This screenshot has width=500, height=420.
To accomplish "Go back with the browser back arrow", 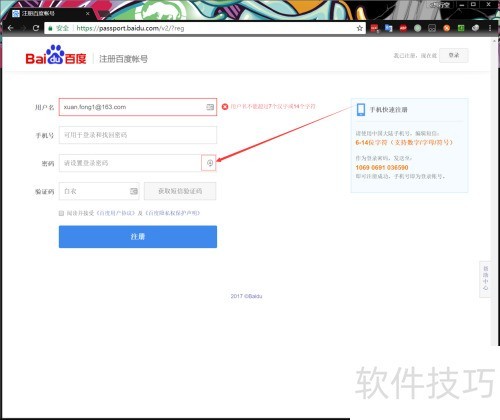I will coord(10,28).
